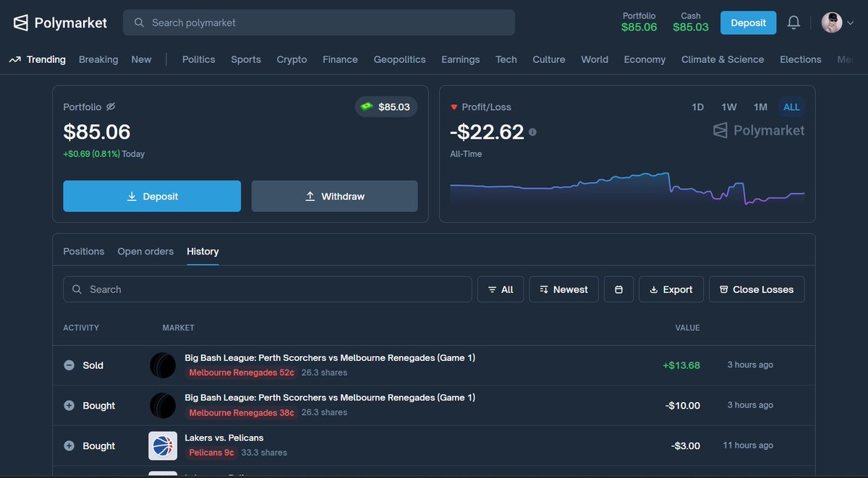Click the Export button
The width and height of the screenshot is (868, 478).
pyautogui.click(x=671, y=289)
